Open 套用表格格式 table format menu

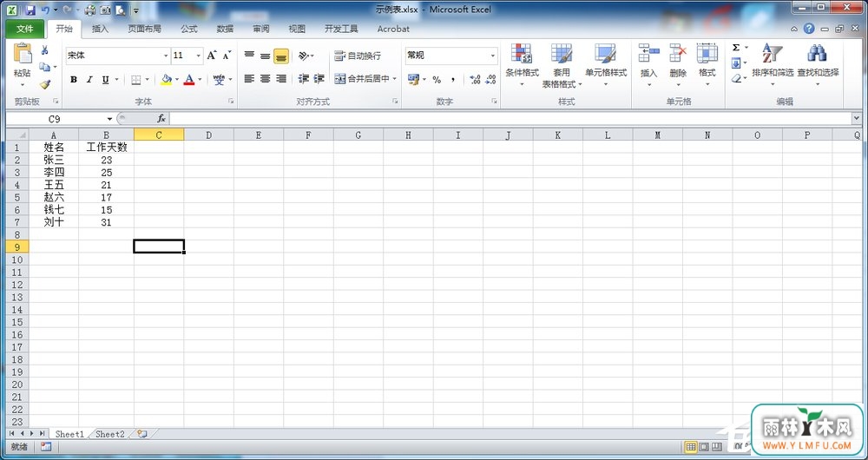(x=562, y=65)
